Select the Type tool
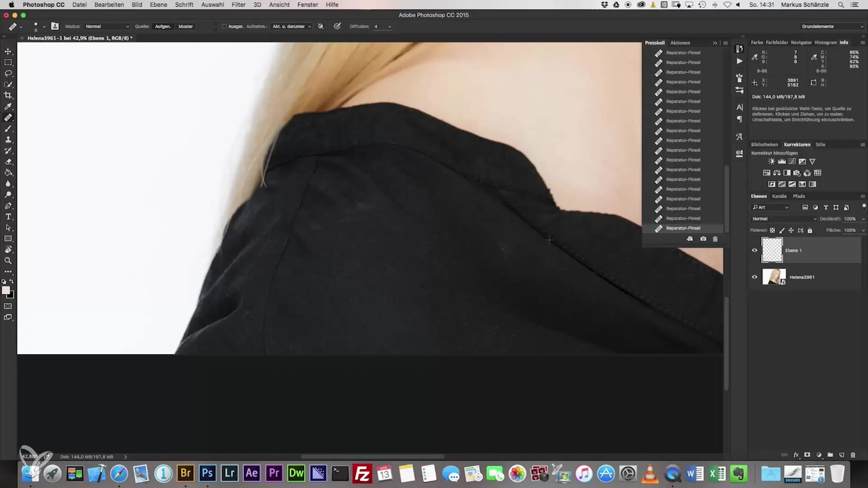 [8, 217]
